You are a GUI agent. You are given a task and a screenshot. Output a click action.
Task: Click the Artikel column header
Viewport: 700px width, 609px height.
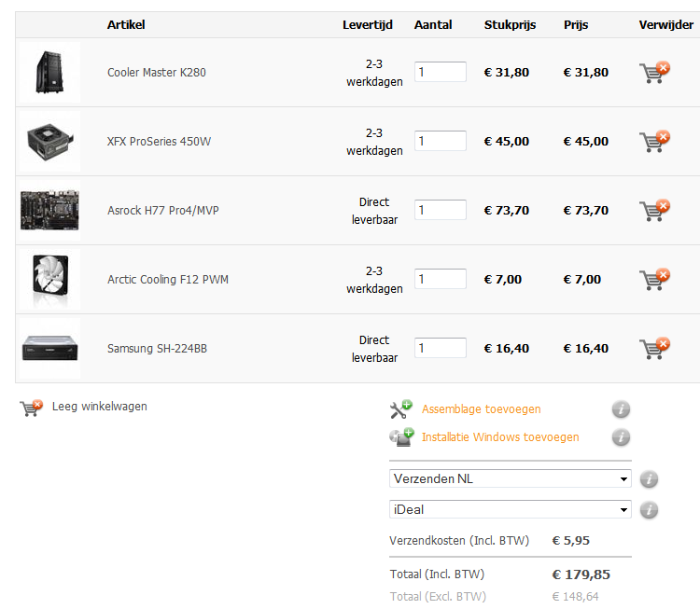pyautogui.click(x=126, y=25)
